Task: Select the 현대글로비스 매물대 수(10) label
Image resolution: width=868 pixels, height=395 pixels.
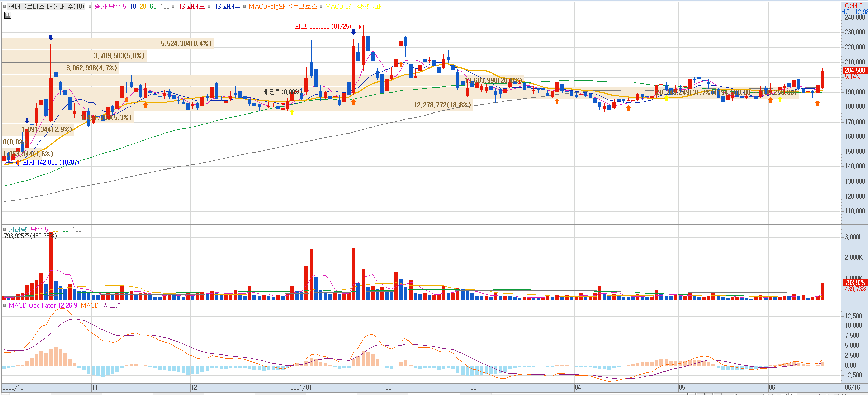Action: 46,7
